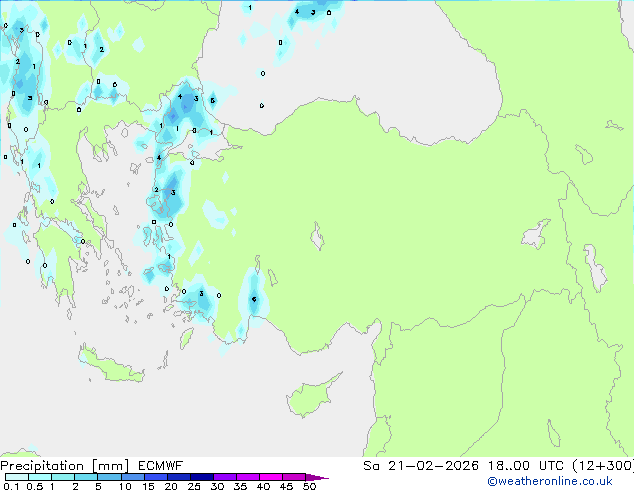Click the 5–10 mm legend color box
Screen dimensions: 634x490
109,477
